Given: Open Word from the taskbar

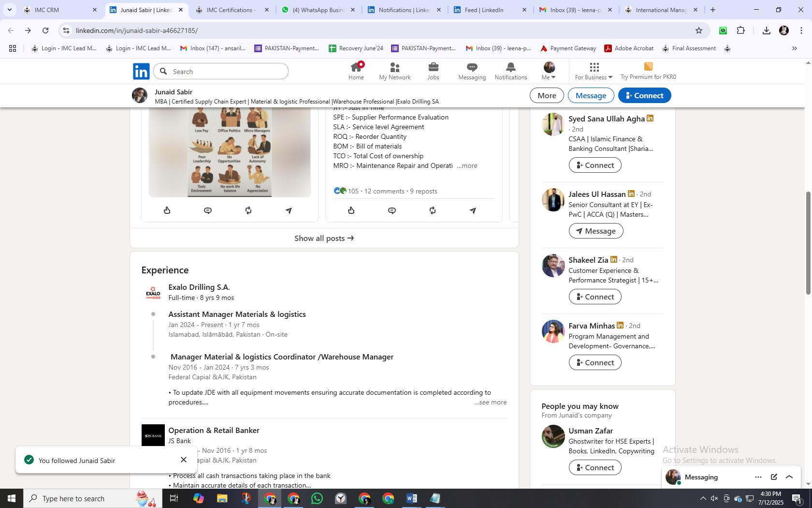Looking at the screenshot, I should point(412,498).
